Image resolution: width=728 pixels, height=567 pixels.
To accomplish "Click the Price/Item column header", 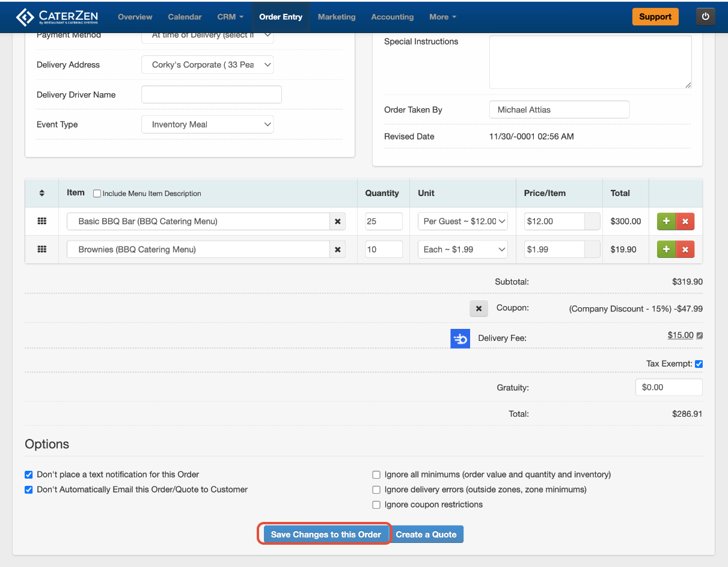I will point(545,193).
